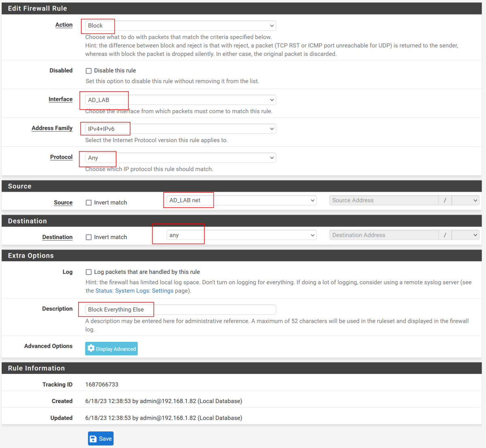Viewport: 486px width, 448px height.
Task: Open the Destination Address subnet mask dropdown
Action: [465, 235]
